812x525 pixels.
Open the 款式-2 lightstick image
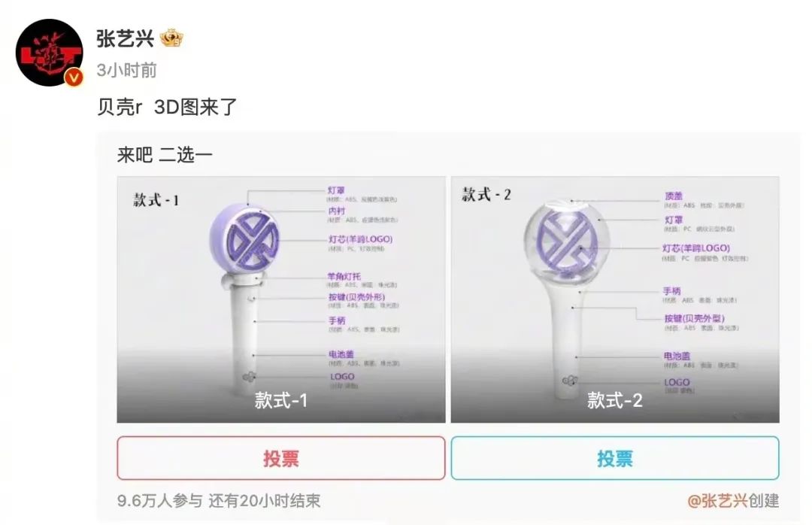(615, 299)
